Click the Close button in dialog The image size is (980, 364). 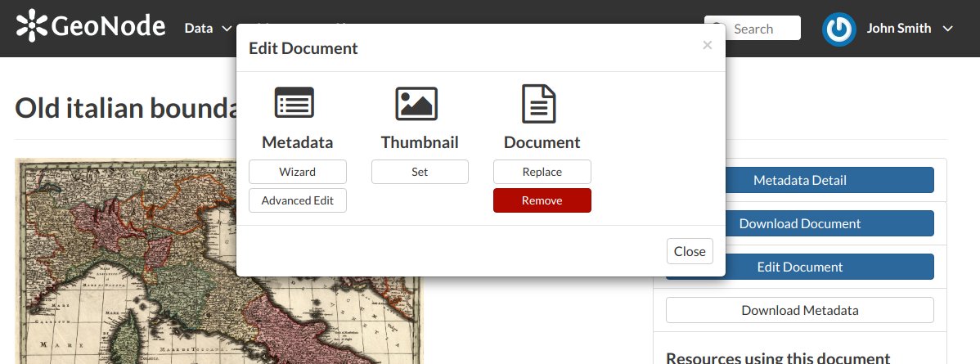click(690, 251)
